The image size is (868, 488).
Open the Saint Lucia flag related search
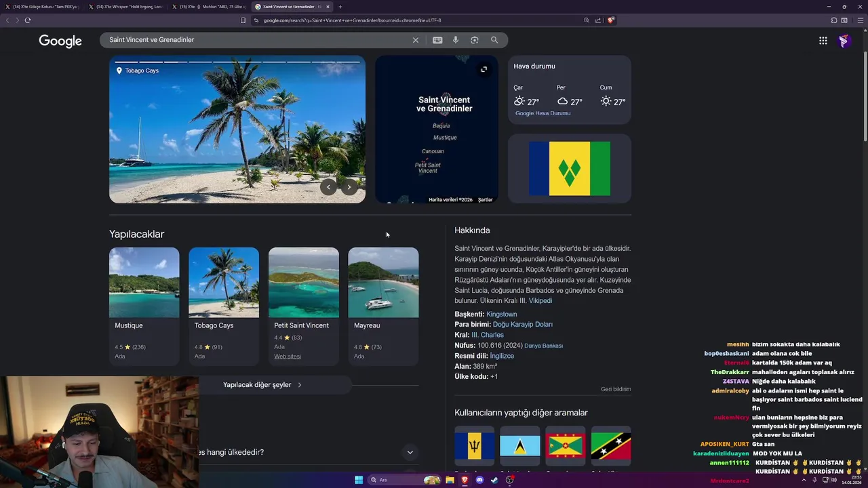click(520, 446)
